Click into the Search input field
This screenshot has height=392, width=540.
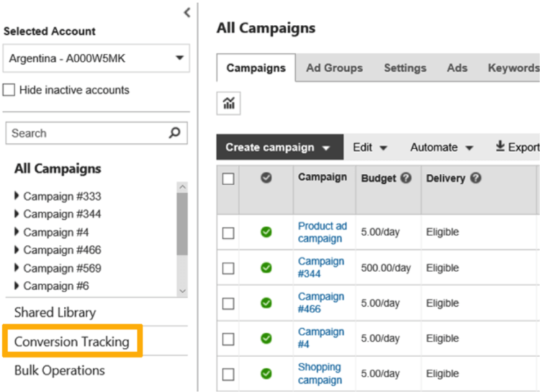click(x=86, y=133)
